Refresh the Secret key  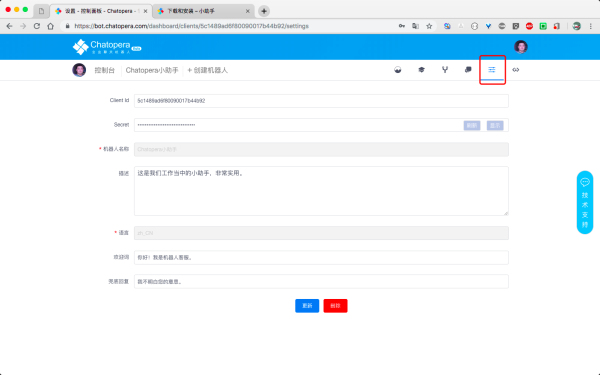pos(472,126)
